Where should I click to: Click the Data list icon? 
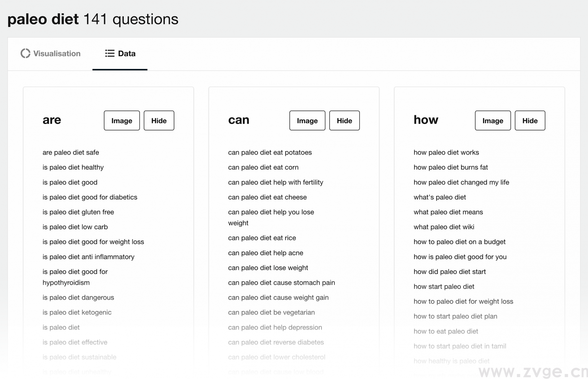[109, 54]
